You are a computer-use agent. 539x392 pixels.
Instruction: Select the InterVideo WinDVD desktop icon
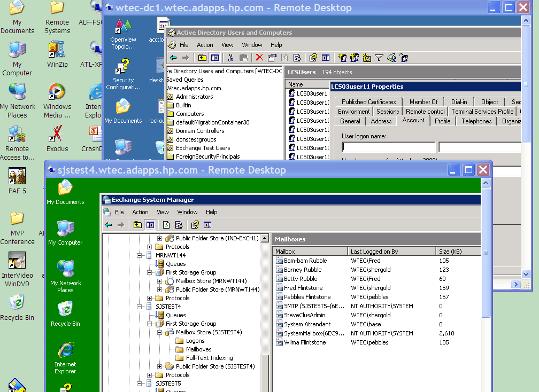click(17, 270)
